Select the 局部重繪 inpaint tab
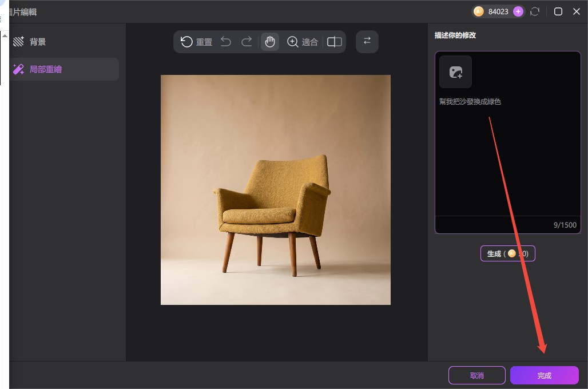Screen dimensions: 588x389 coord(64,69)
